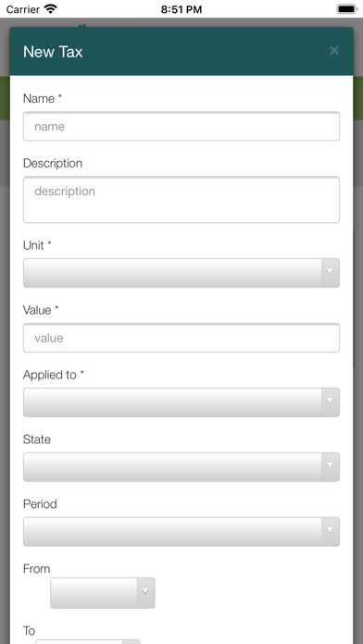Click into the Description text area
363x644 pixels.
181,200
